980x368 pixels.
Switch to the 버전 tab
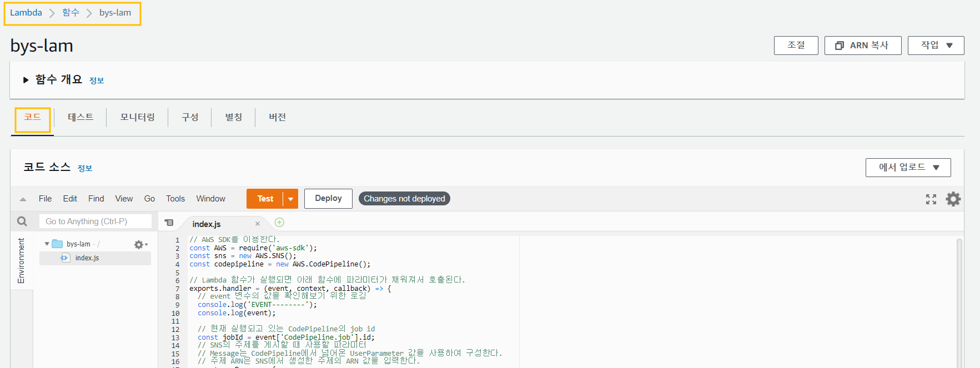[x=277, y=117]
